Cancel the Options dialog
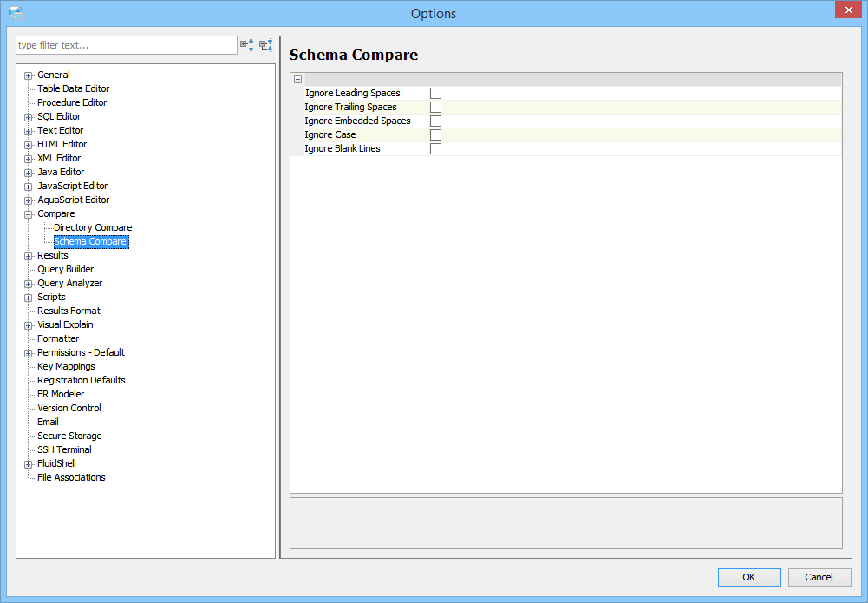The width and height of the screenshot is (868, 603). click(x=819, y=577)
